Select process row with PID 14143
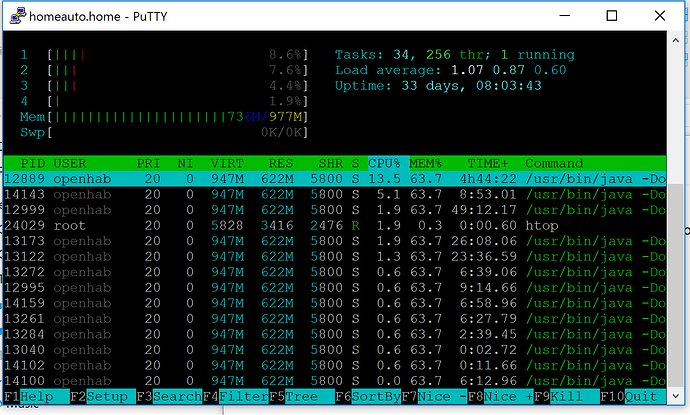The image size is (690, 415). (x=300, y=194)
